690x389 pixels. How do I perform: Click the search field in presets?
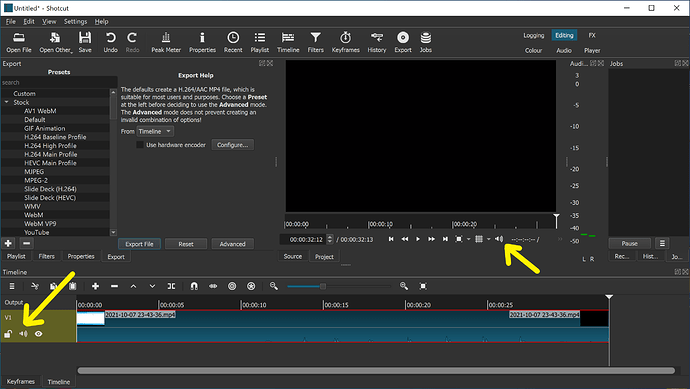(x=59, y=82)
